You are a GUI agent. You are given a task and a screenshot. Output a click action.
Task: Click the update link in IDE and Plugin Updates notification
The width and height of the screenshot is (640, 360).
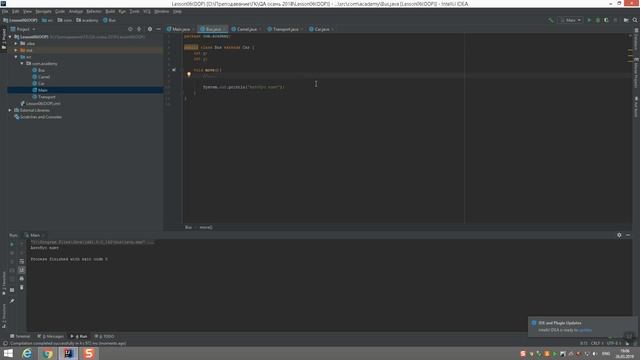[585, 330]
